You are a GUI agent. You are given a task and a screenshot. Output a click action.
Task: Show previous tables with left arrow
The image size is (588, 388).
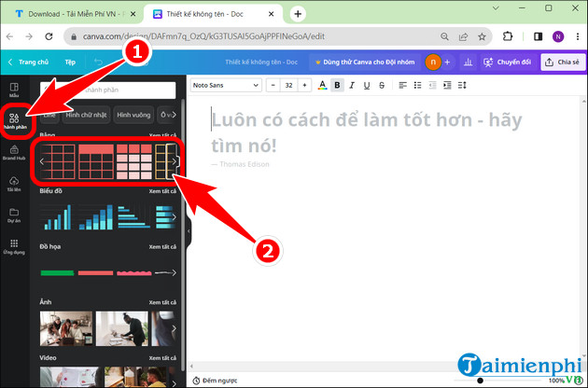click(42, 161)
